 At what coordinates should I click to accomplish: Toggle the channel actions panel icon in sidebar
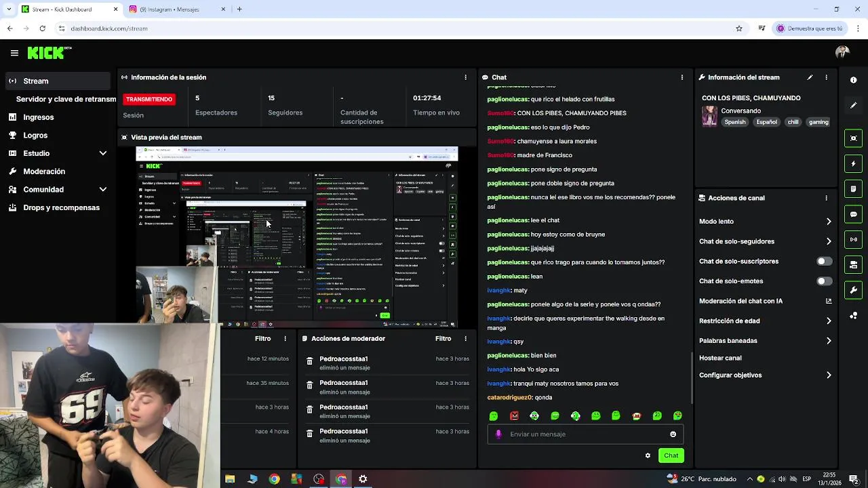(853, 264)
